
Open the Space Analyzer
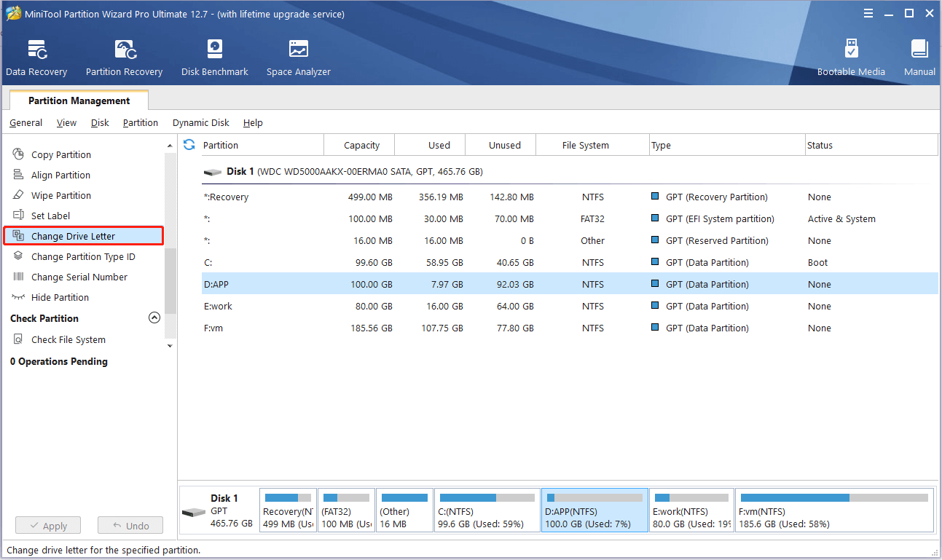(x=298, y=57)
